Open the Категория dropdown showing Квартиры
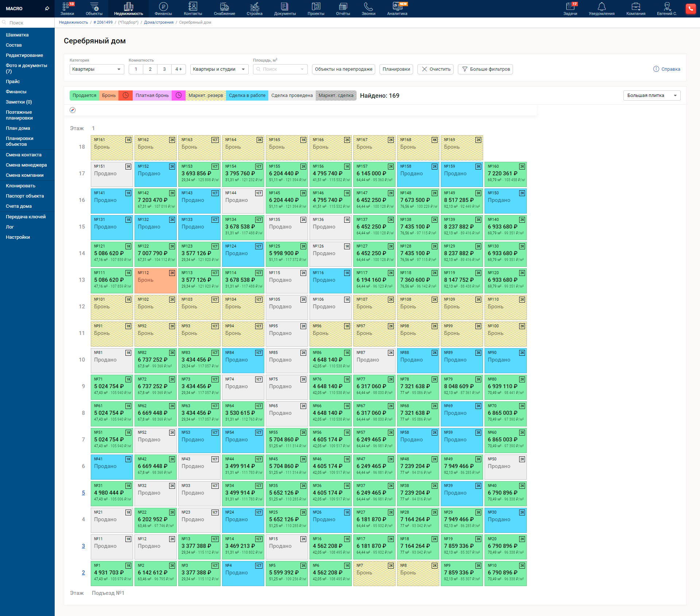The width and height of the screenshot is (700, 616). pyautogui.click(x=97, y=69)
